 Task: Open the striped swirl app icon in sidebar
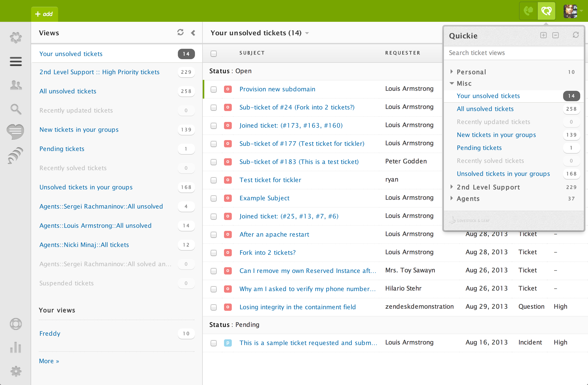[15, 155]
